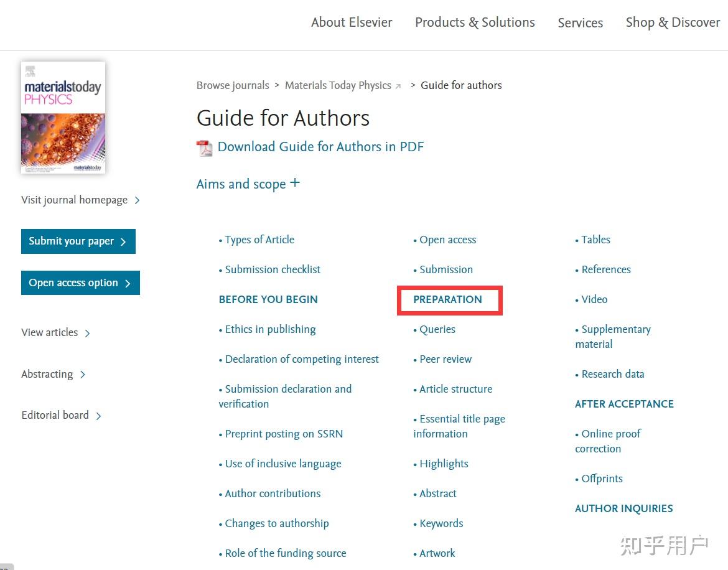Download Guide for Authors in PDF

(x=321, y=147)
